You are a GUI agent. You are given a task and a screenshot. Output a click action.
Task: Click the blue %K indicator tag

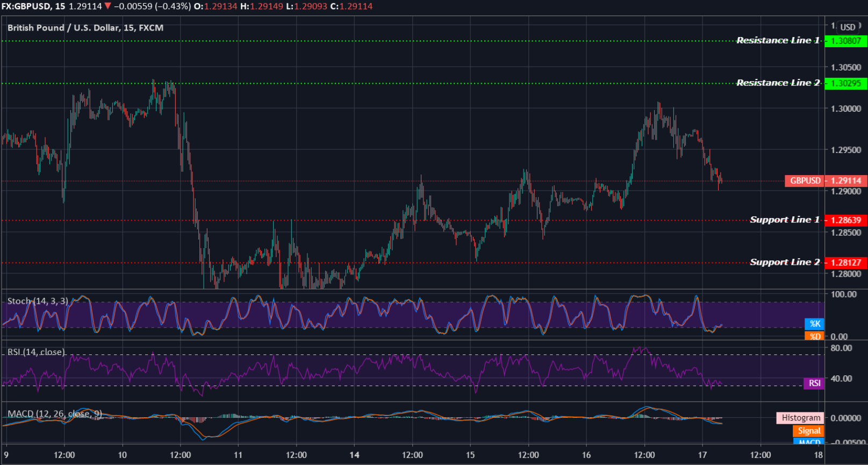tap(815, 324)
